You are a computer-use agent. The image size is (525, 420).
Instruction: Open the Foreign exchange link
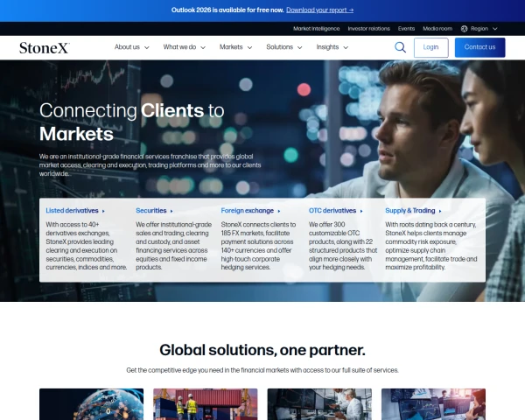pyautogui.click(x=247, y=211)
